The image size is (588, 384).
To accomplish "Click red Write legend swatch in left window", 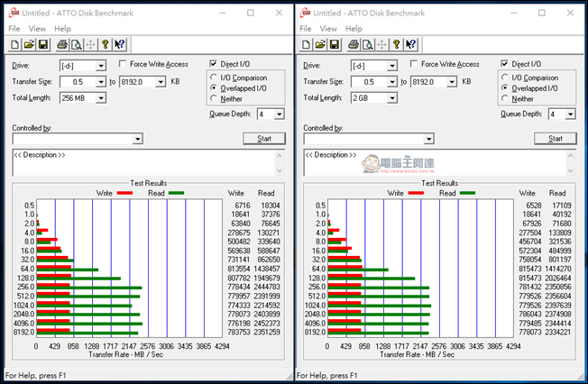I will (x=124, y=193).
